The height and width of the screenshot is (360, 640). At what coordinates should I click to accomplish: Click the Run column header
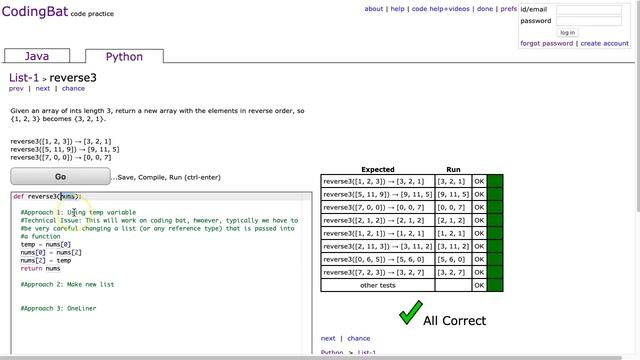pos(453,169)
